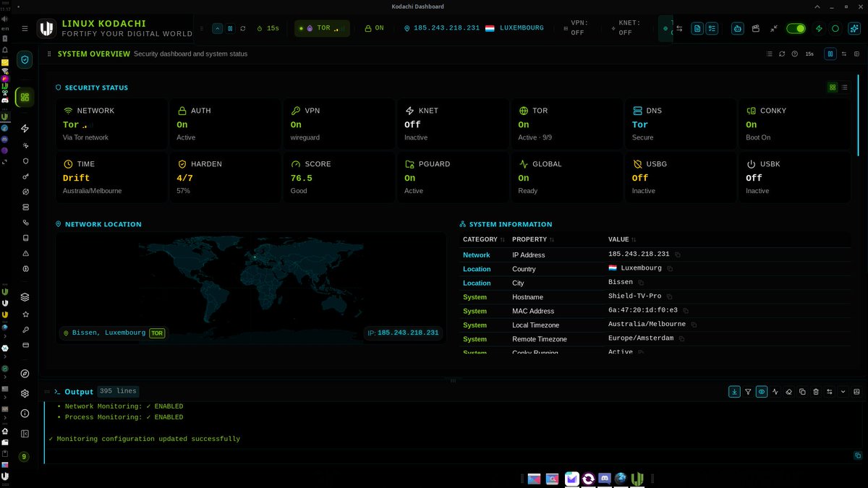868x488 pixels.
Task: Copy the IP address value in table
Action: click(x=678, y=254)
